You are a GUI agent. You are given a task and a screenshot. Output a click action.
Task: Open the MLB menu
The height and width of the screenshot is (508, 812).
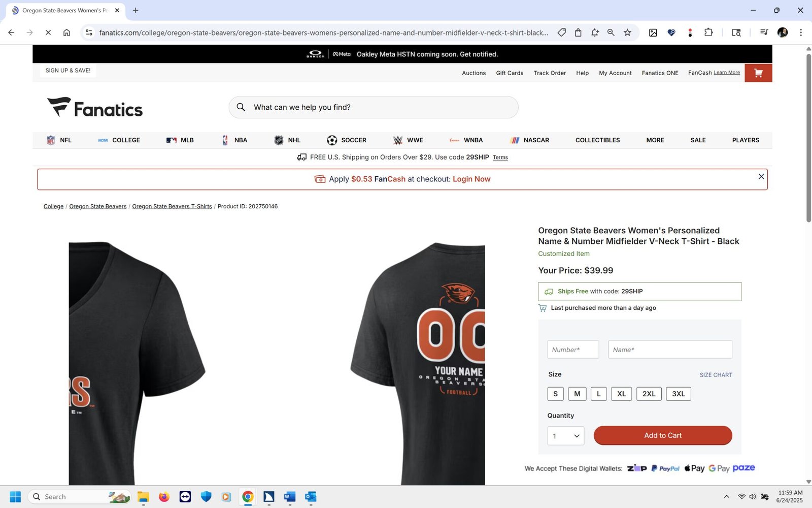[180, 140]
